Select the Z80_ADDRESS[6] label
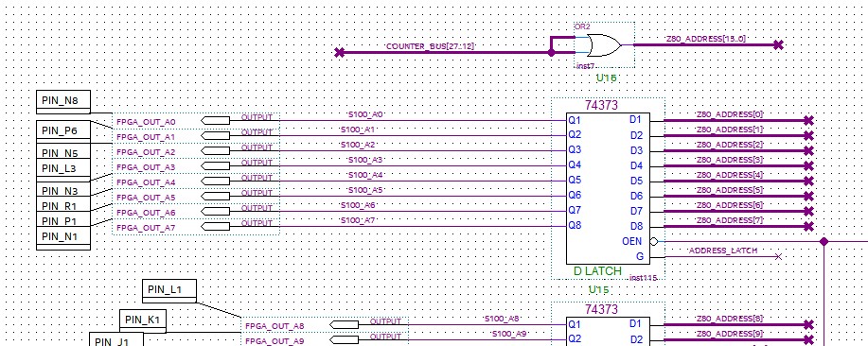 point(730,205)
